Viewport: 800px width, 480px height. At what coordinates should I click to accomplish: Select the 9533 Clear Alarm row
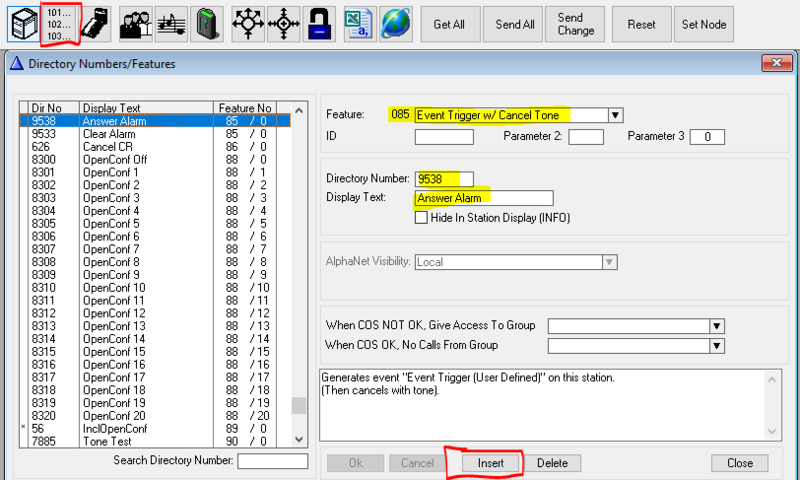[x=156, y=134]
